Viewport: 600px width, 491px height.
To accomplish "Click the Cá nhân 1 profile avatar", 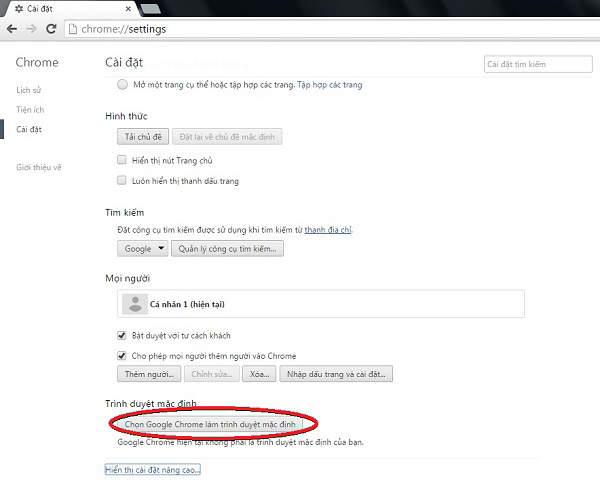I will click(134, 304).
